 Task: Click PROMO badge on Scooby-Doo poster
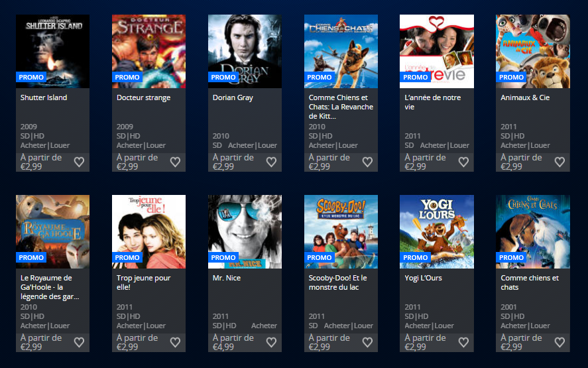[x=319, y=258]
